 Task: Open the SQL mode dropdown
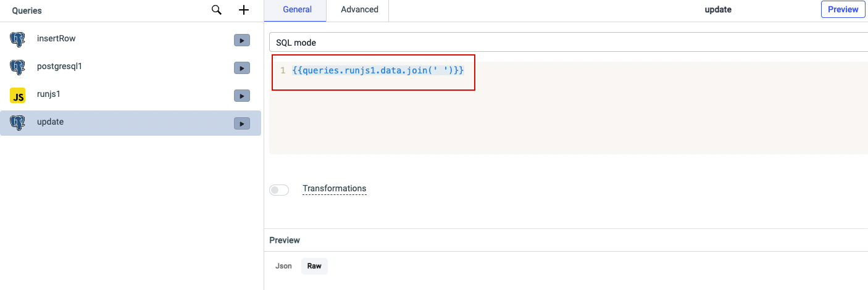(568, 43)
